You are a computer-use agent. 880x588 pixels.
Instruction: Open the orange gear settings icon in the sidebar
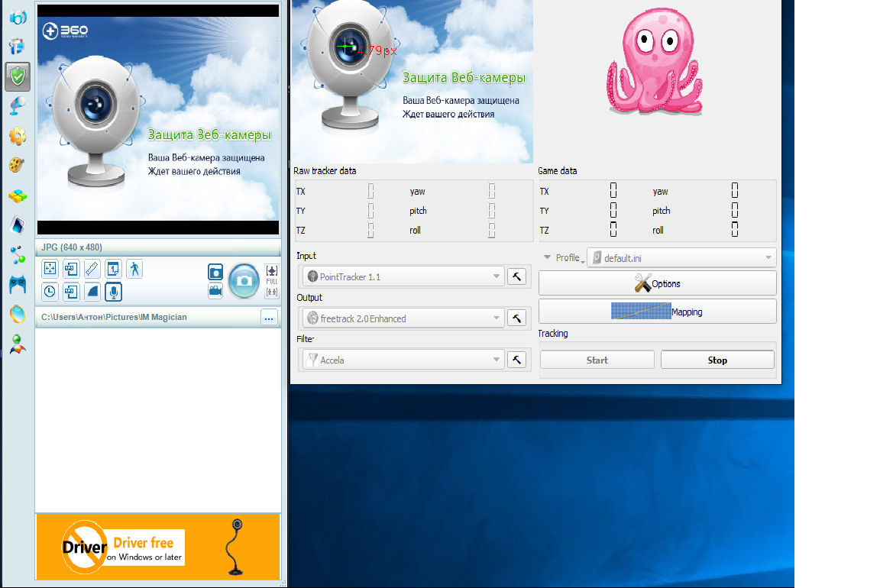point(18,136)
